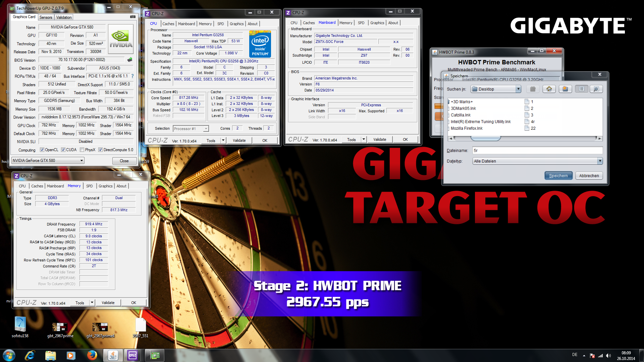Select file '4r' in save dialog list

click(x=530, y=122)
